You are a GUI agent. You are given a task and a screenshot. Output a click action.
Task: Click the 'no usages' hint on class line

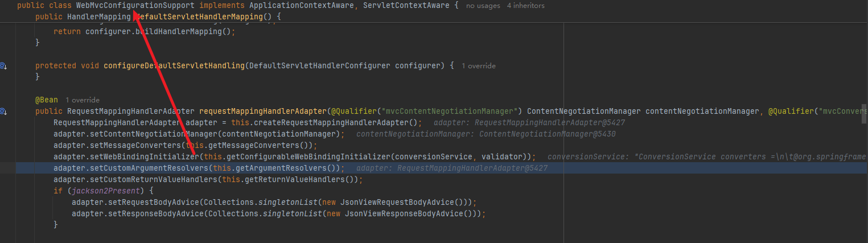[483, 6]
